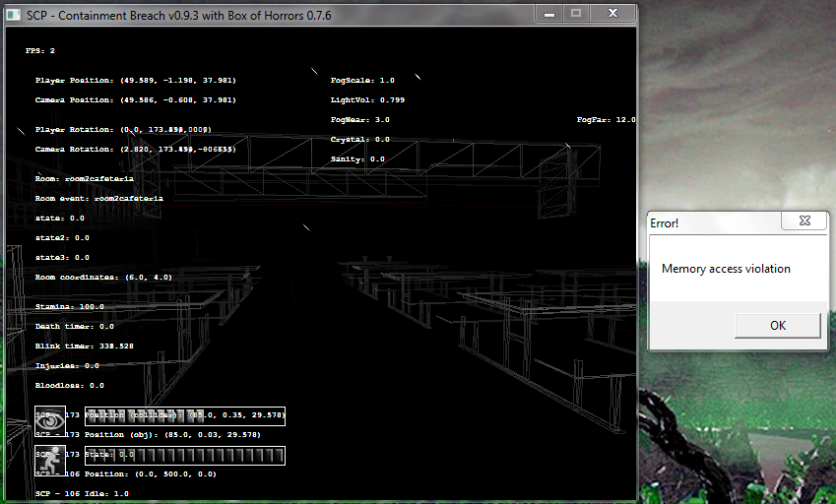This screenshot has height=504, width=836.
Task: Close the Error dialog with X
Action: click(804, 220)
